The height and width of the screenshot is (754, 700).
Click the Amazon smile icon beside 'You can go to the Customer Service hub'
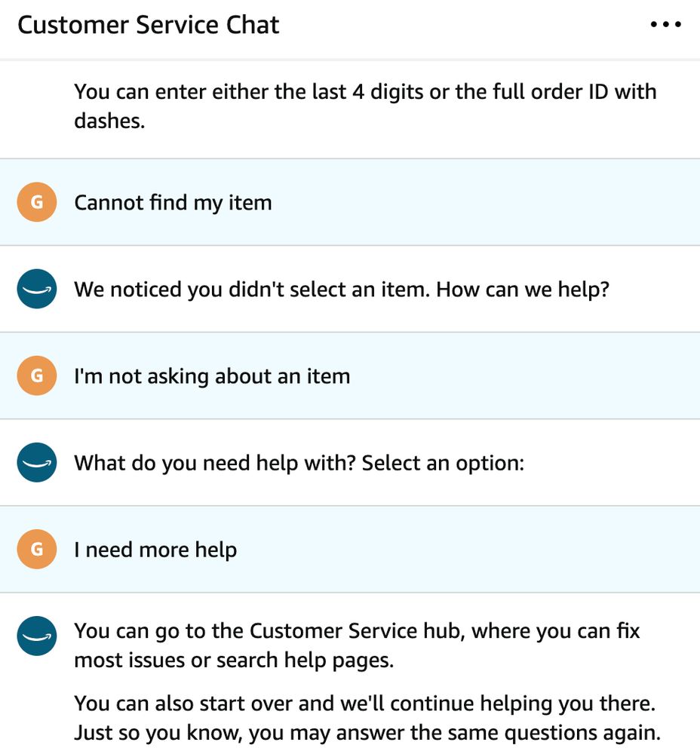pyautogui.click(x=37, y=636)
